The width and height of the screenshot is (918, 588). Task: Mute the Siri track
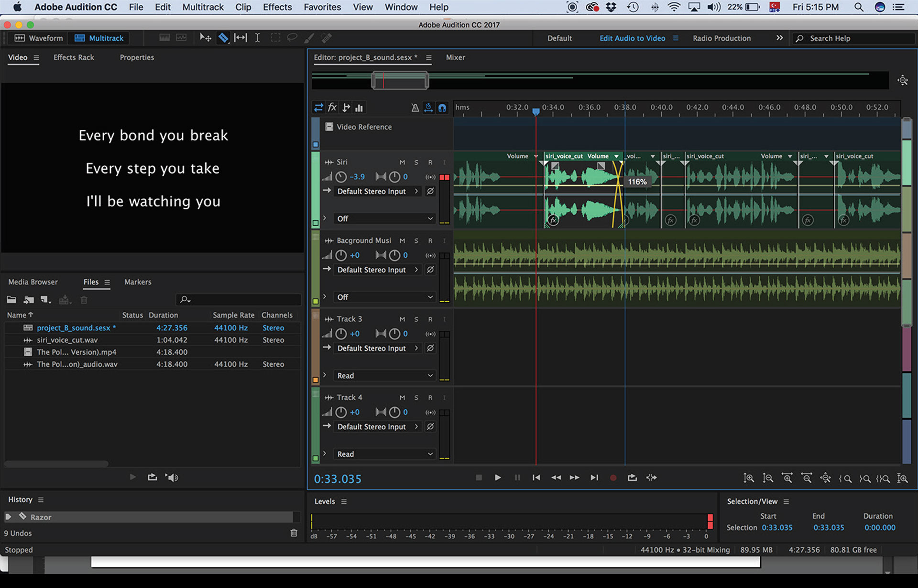(x=402, y=163)
